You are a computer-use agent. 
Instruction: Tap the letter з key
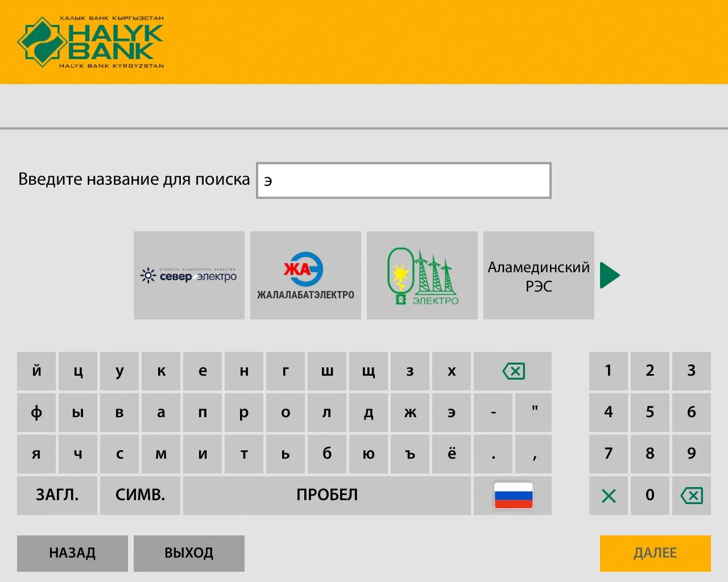pyautogui.click(x=410, y=371)
